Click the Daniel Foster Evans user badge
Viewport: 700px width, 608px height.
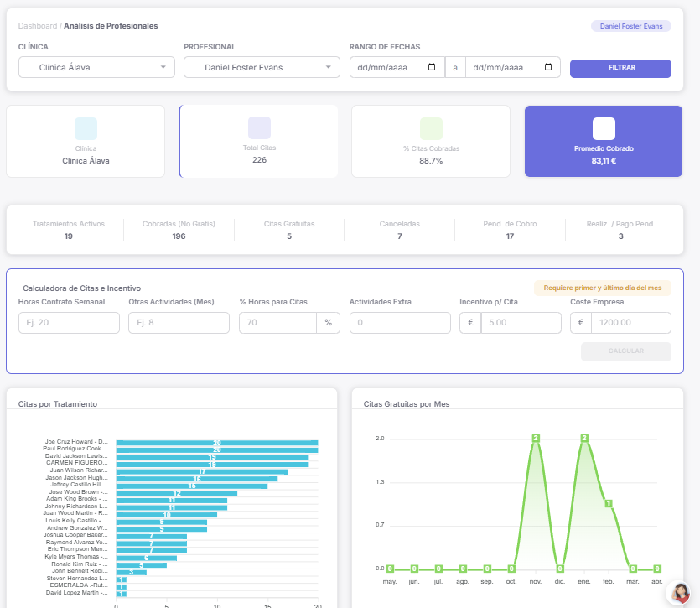point(631,26)
